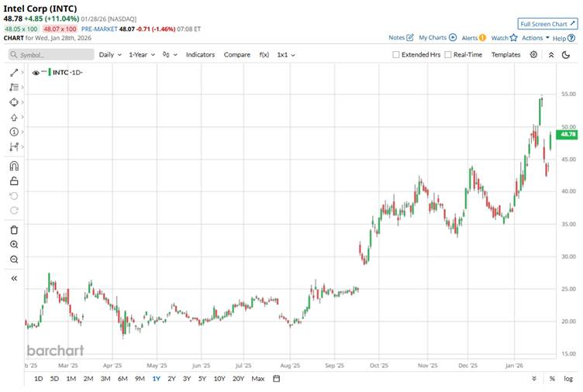Add INTC to Watch star

pyautogui.click(x=513, y=37)
